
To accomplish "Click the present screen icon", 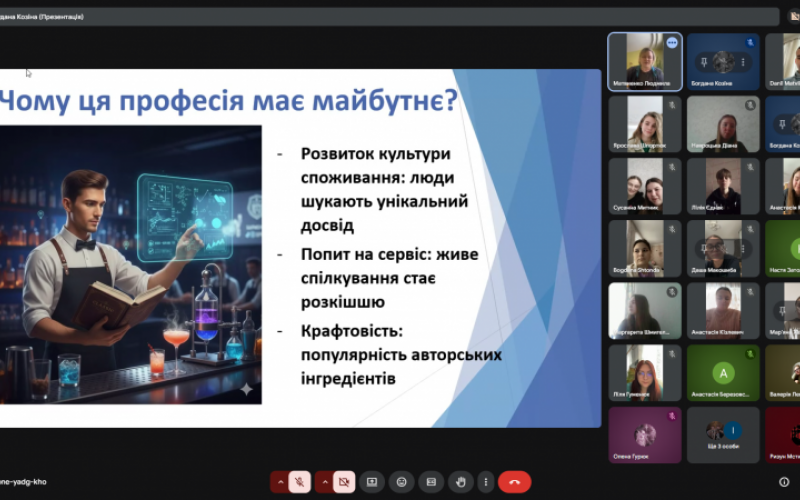I will tap(371, 482).
